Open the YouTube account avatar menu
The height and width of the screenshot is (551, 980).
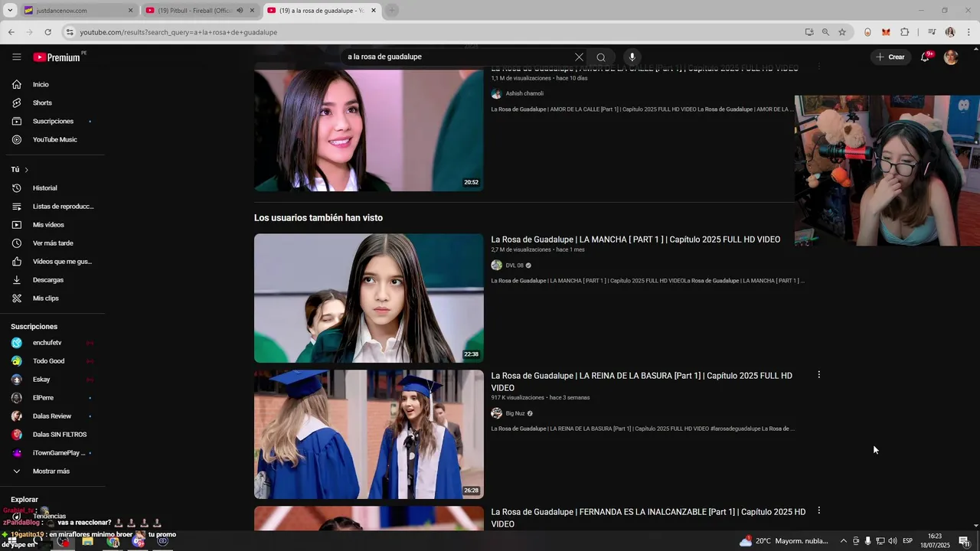951,57
